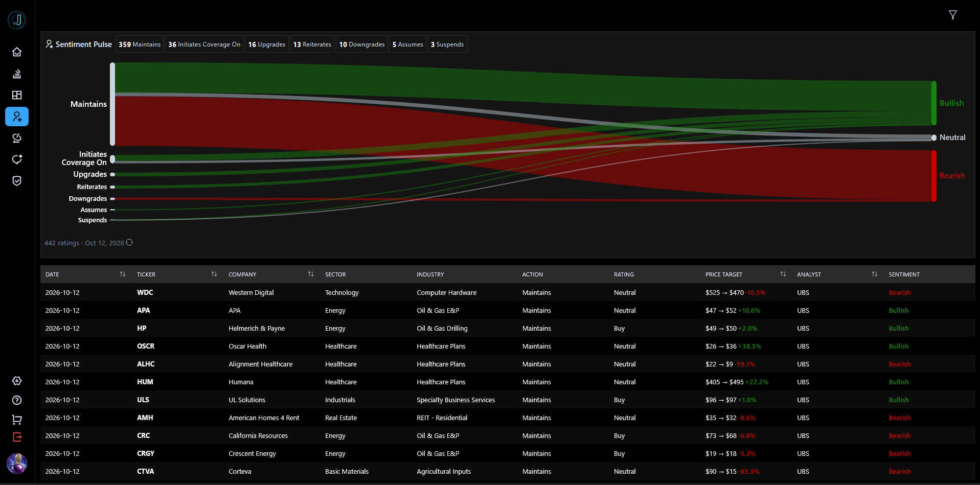
Task: Click the Initiates Coverage On chart node
Action: click(x=112, y=159)
